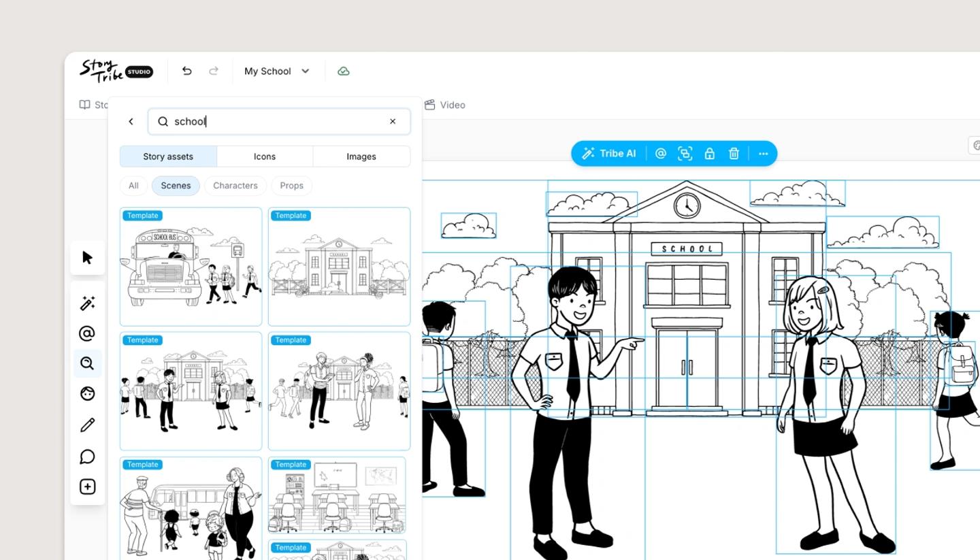The width and height of the screenshot is (980, 560).
Task: Choose the family by bus scene template
Action: click(x=191, y=508)
